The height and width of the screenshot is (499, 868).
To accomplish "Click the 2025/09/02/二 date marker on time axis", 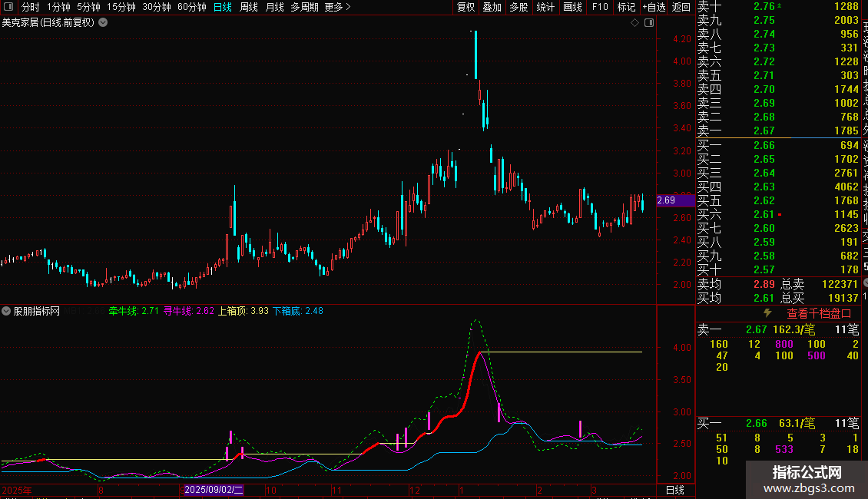I will (214, 490).
